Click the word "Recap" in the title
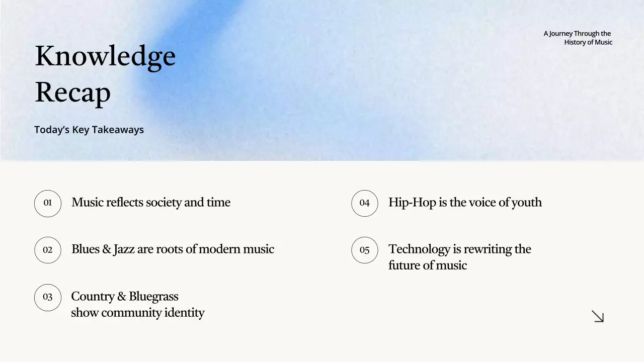Viewport: 644px width, 362px height. point(72,93)
